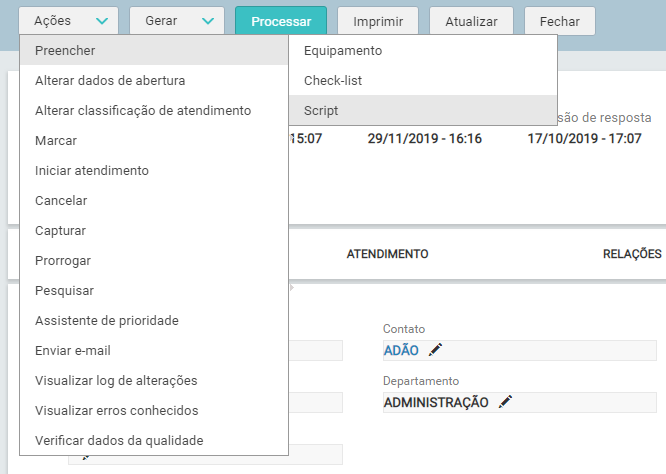Choose Visualizar erros conhecidos
The width and height of the screenshot is (666, 474).
point(154,411)
